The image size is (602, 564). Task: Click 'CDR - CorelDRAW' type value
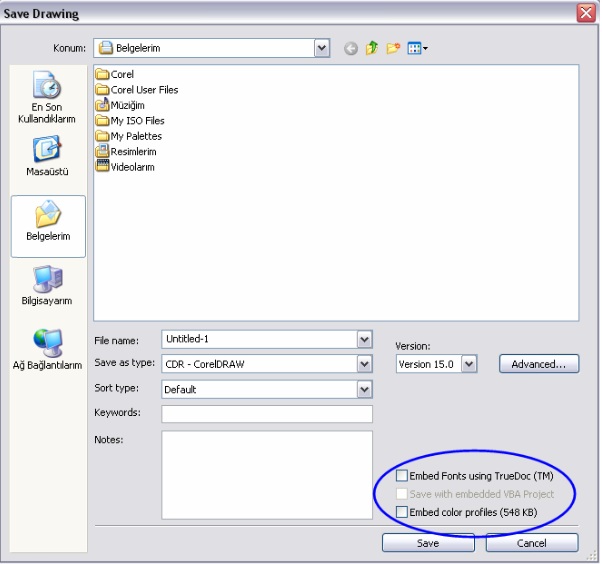coord(205,364)
